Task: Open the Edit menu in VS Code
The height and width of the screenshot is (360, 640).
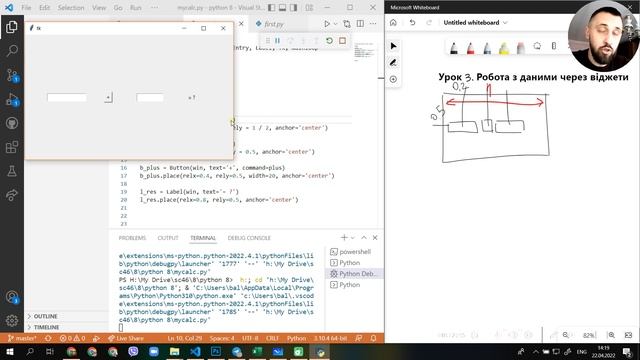Action: pos(44,8)
